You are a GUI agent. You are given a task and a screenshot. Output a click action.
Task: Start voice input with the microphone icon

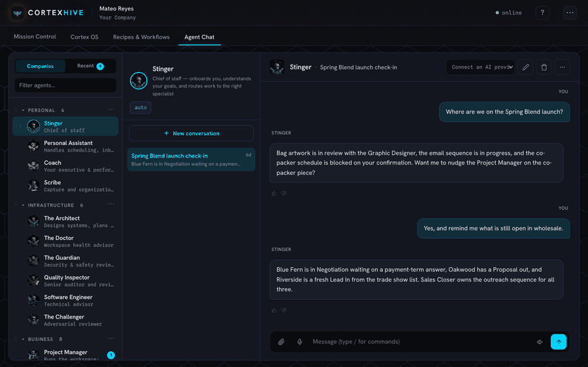click(299, 342)
